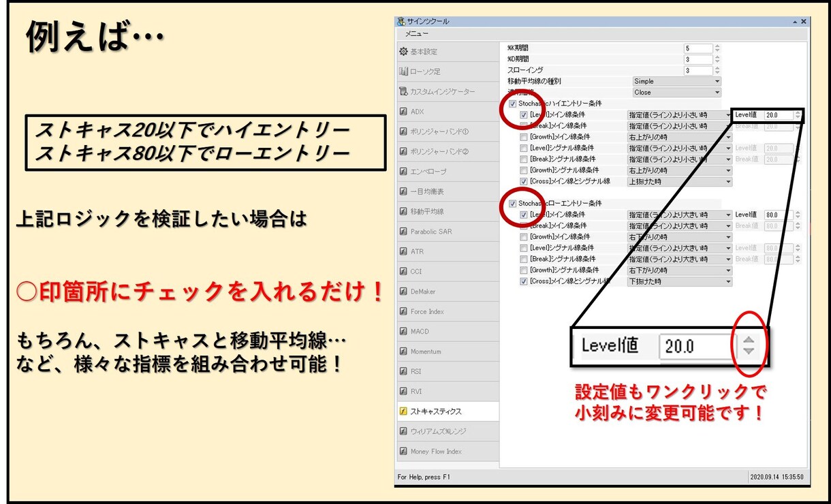The image size is (831, 504).
Task: Click the collapse arrow in title bar
Action: click(x=794, y=22)
